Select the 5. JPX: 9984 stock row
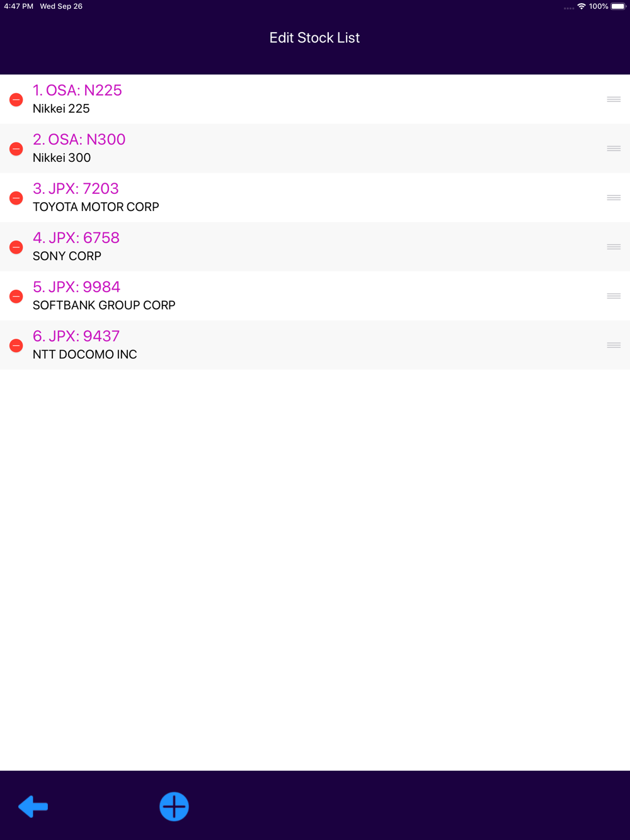 coord(315,296)
